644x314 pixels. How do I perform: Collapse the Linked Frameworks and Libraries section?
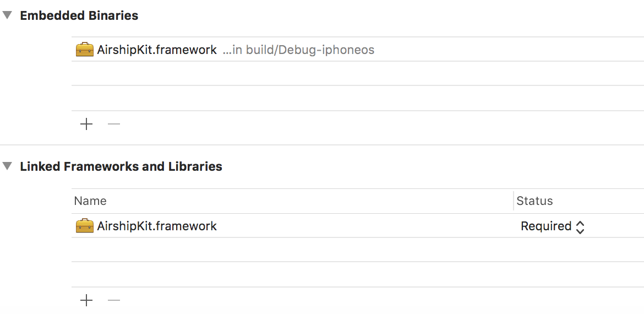(7, 166)
